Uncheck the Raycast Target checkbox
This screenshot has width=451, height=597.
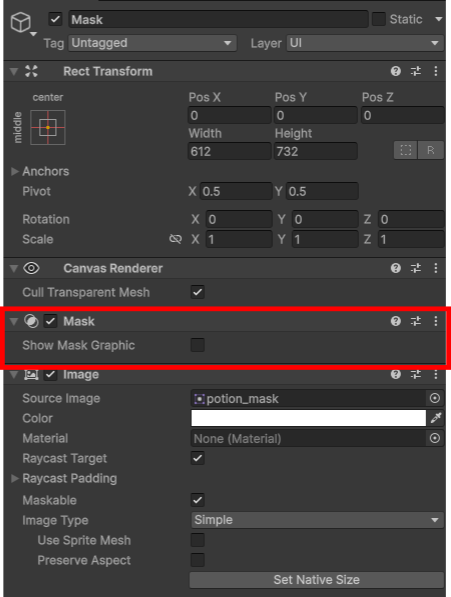tap(198, 458)
